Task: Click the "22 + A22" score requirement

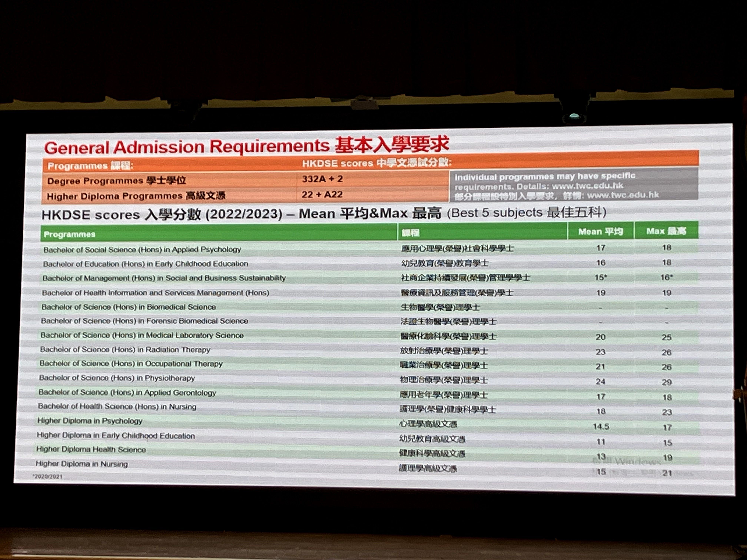Action: coord(322,194)
